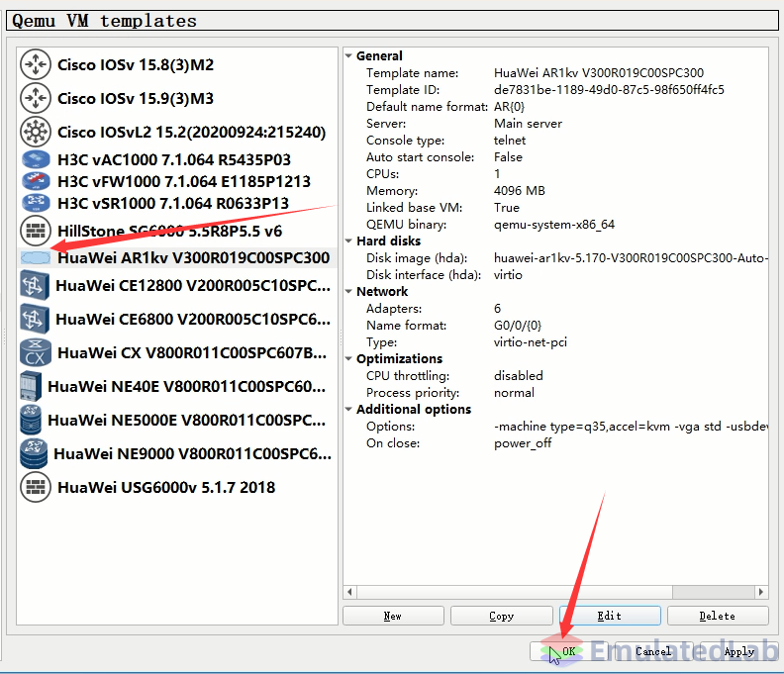The image size is (784, 674).
Task: Click the Cancel button
Action: pos(653,651)
